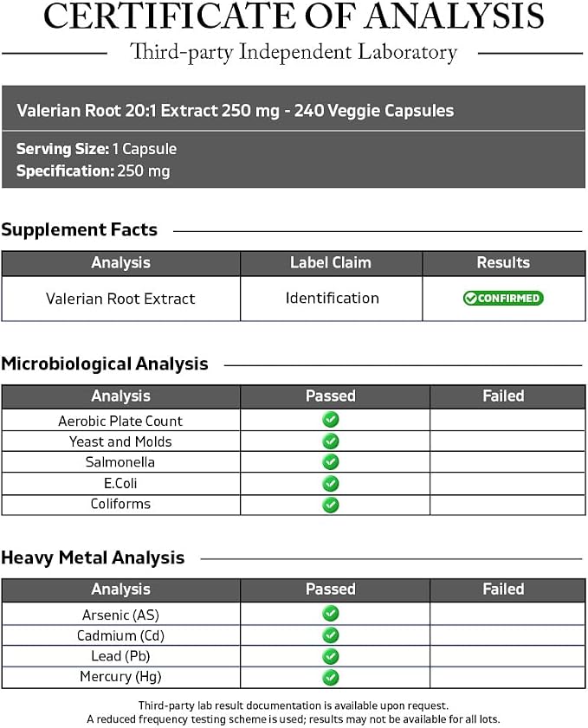Click the Certificate of Analysis title

[x=294, y=16]
